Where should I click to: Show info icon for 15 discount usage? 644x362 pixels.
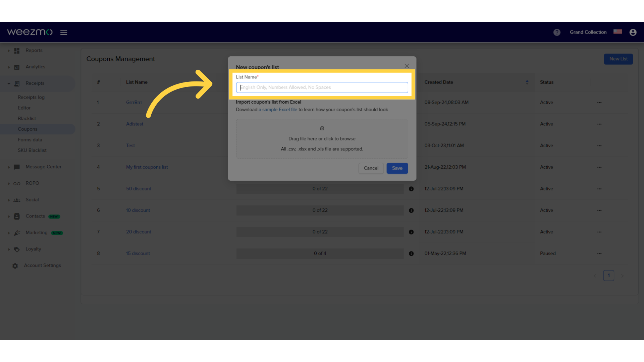coord(411,254)
